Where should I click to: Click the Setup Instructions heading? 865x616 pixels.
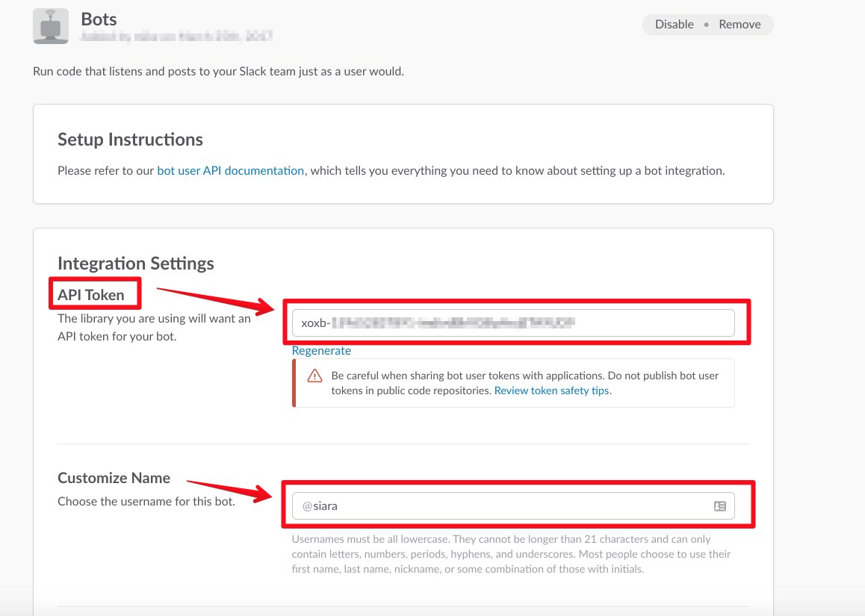tap(130, 140)
